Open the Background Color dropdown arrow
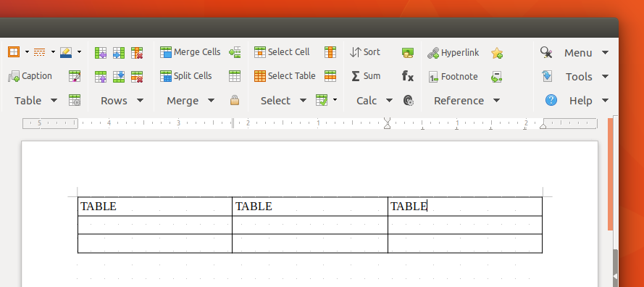This screenshot has height=287, width=644. click(79, 51)
